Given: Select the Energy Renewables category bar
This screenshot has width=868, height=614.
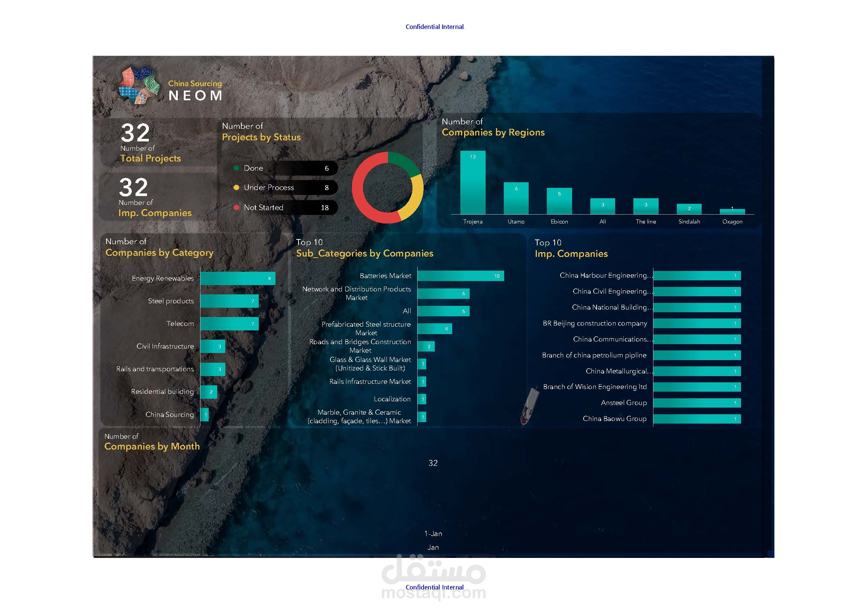Looking at the screenshot, I should pos(238,278).
